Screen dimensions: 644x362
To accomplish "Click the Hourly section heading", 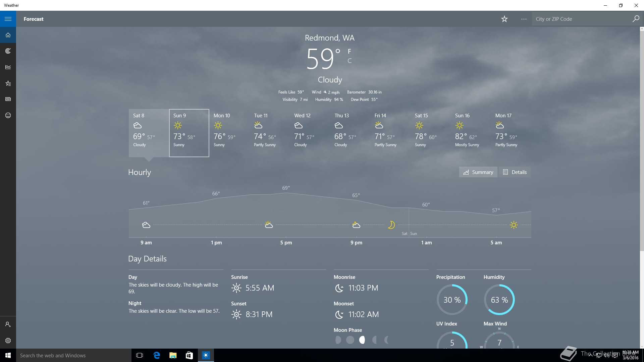I will (140, 172).
